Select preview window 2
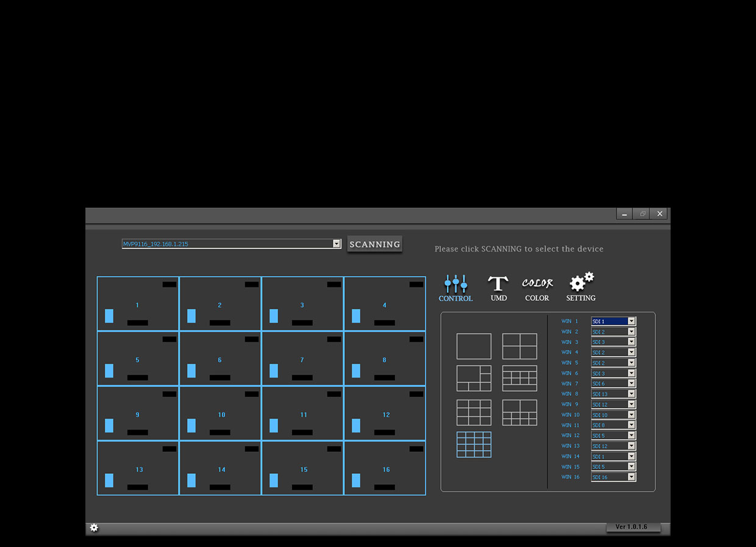The width and height of the screenshot is (756, 547). click(220, 304)
